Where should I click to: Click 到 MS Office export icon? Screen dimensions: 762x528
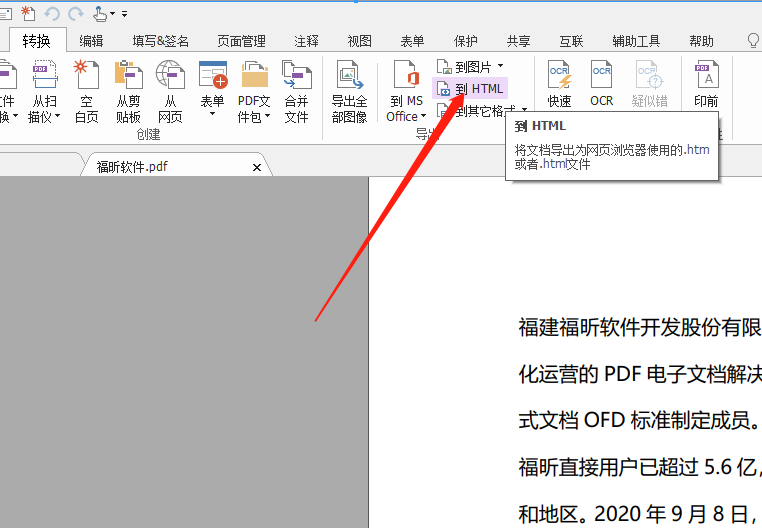point(406,75)
